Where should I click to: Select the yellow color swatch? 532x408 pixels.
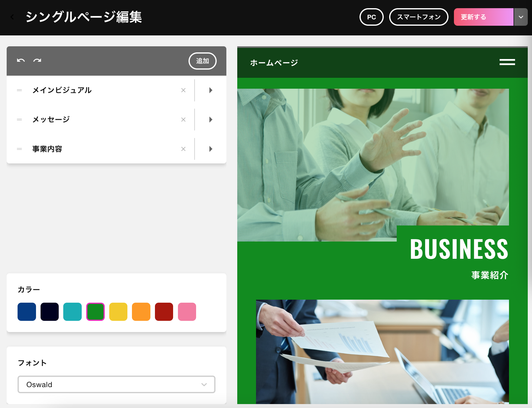pos(118,311)
